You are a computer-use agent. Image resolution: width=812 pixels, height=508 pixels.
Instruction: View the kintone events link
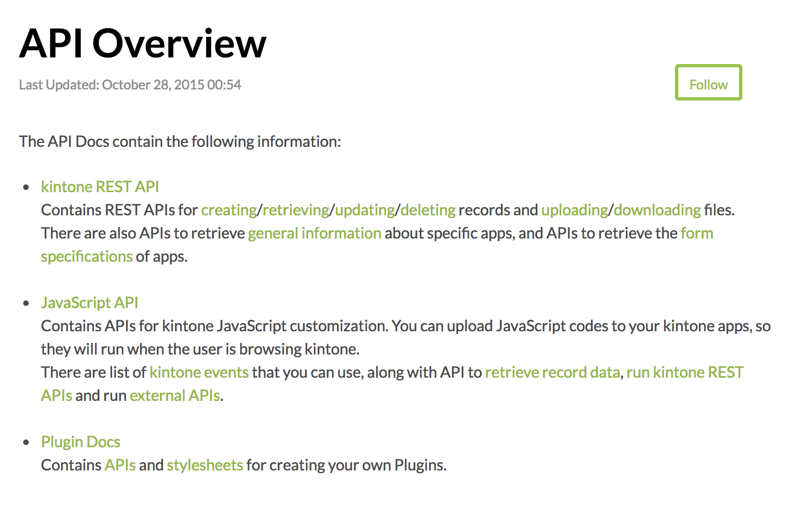199,372
